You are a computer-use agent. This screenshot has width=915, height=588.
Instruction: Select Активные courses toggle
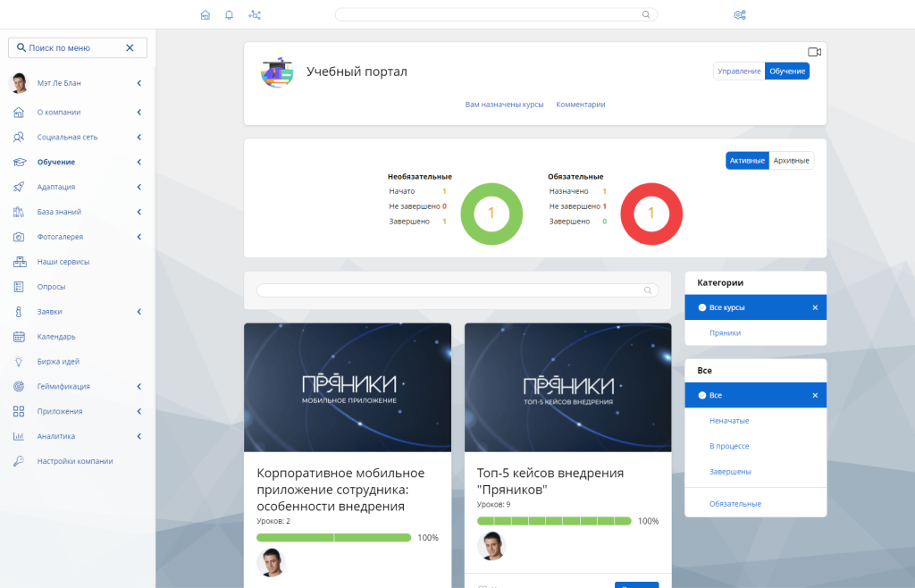pyautogui.click(x=747, y=161)
